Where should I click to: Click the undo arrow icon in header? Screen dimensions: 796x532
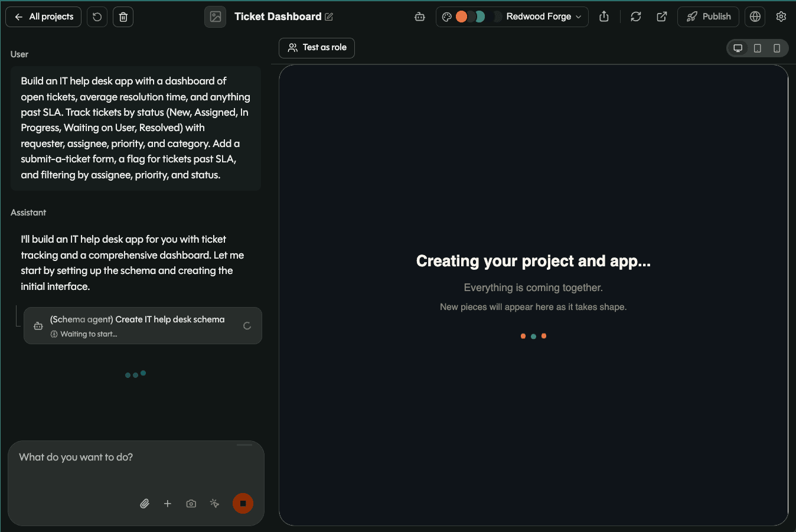point(97,17)
